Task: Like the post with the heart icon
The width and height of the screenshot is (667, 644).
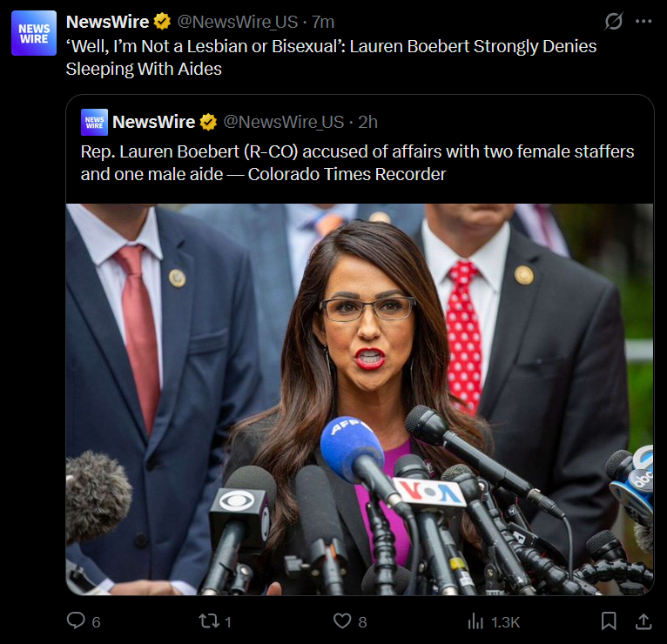Action: point(342,621)
